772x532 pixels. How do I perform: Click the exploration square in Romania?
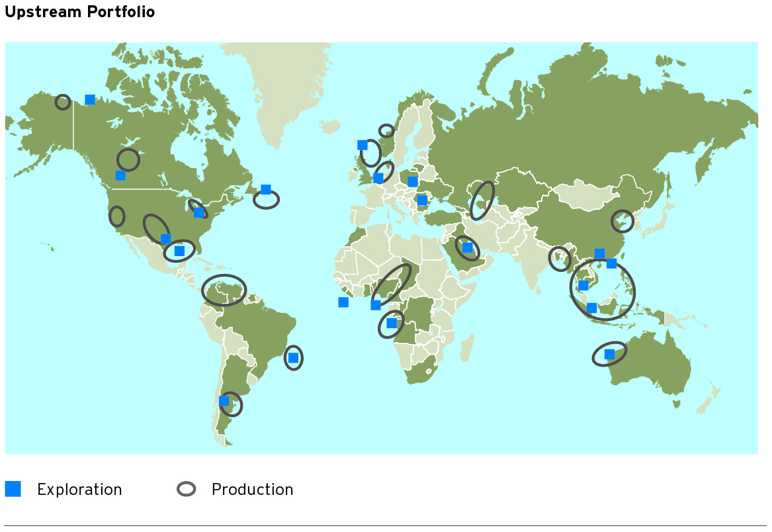pos(422,200)
